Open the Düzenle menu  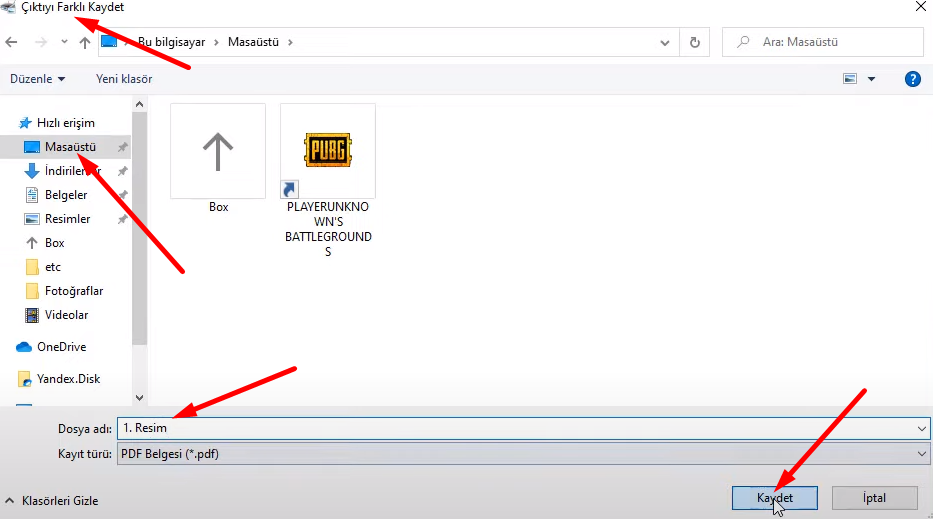tap(38, 79)
